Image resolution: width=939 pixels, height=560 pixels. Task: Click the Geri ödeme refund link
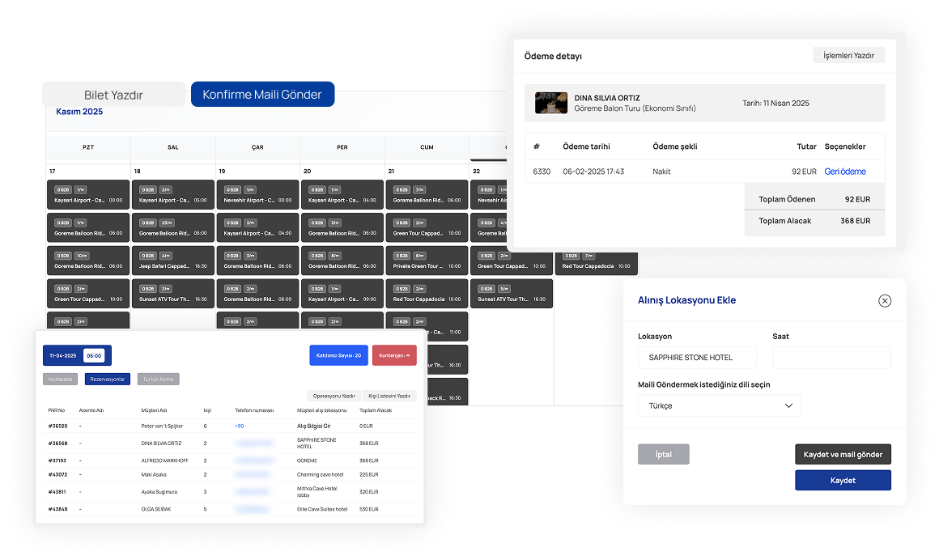click(845, 172)
